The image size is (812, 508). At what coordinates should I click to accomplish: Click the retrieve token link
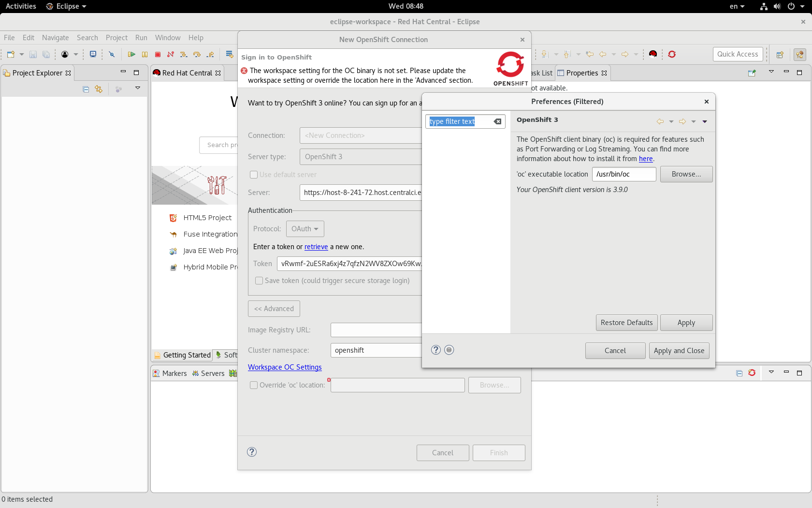(x=316, y=247)
